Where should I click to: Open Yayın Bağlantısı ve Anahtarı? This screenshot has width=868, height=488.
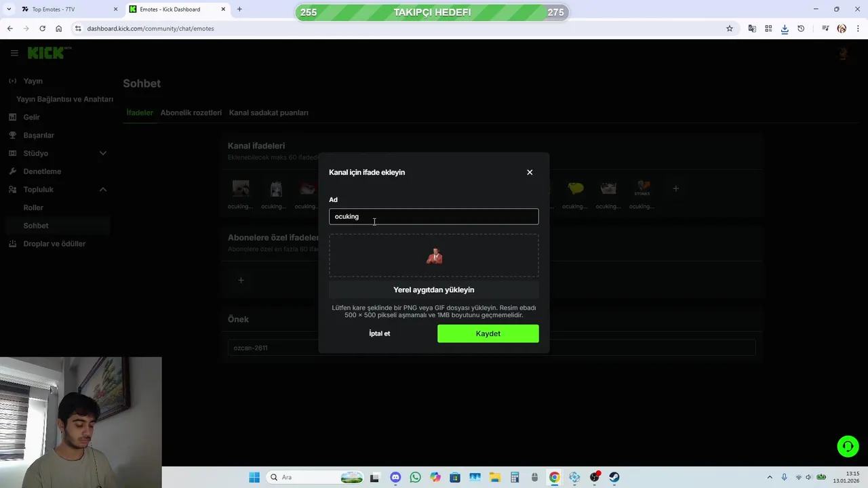(64, 99)
